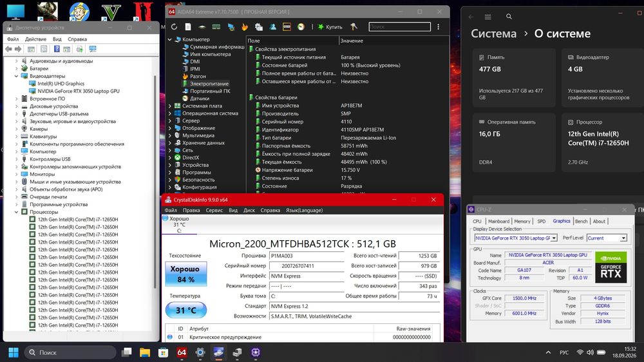Open Действие menu in Device Manager
This screenshot has height=362, width=644.
coord(35,39)
